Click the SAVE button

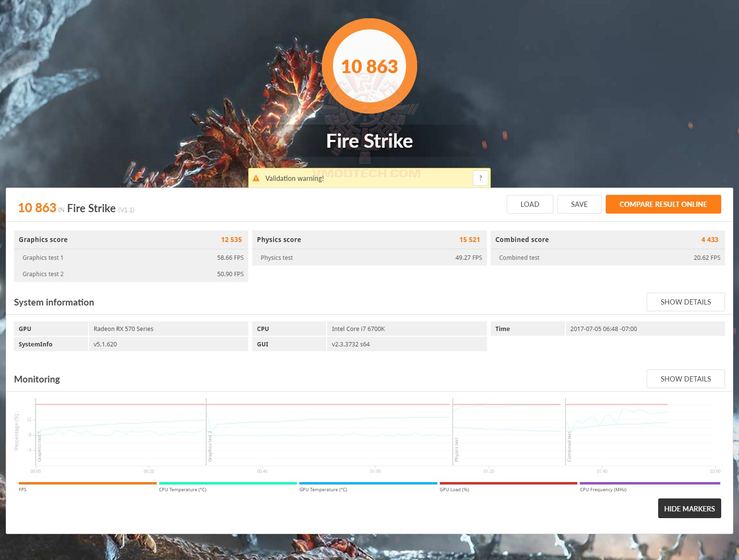(579, 204)
